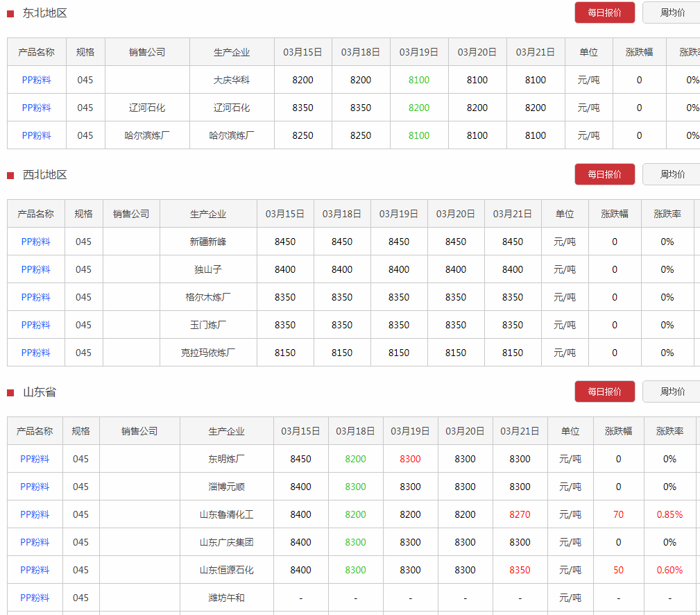Screen dimensions: 700x615
Task: Select 哈尔滨炼厂 in the 生产企业 column
Action: coord(232,135)
